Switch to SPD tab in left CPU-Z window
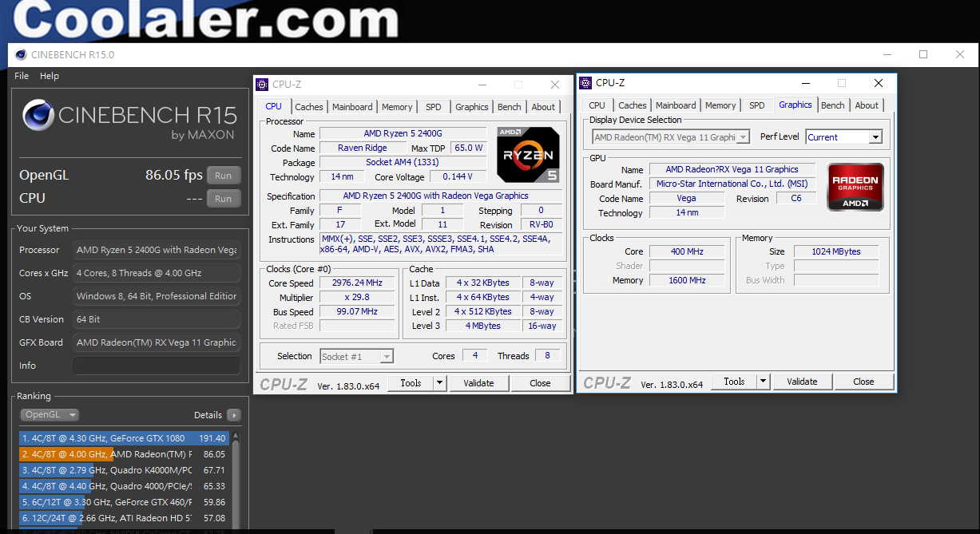This screenshot has width=980, height=534. coord(433,107)
